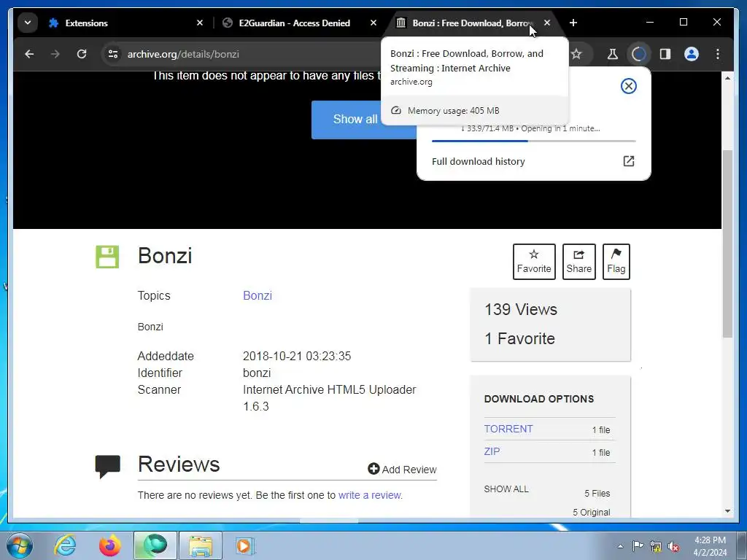The width and height of the screenshot is (747, 560).
Task: Open Windows Media Player taskbar icon
Action: tap(245, 545)
